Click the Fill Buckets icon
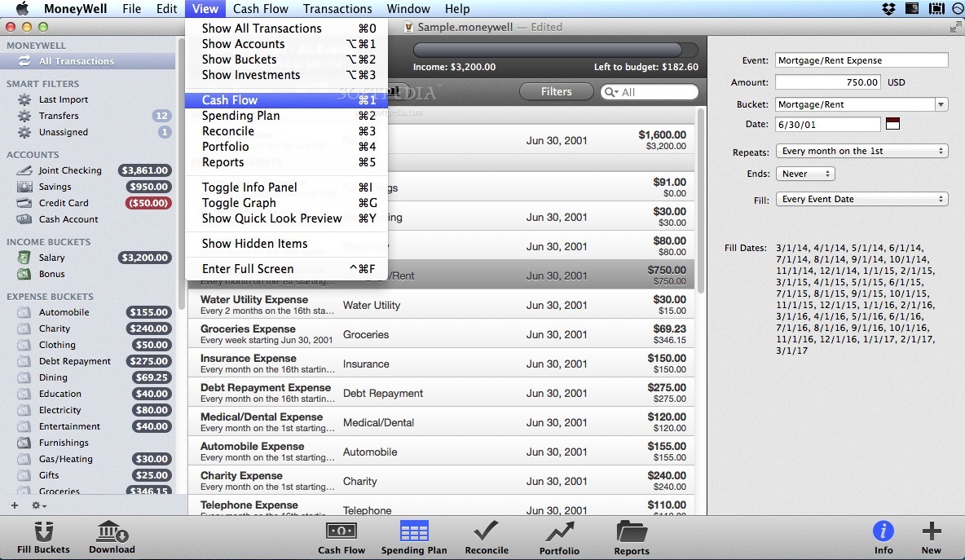The image size is (965, 560). 43,536
